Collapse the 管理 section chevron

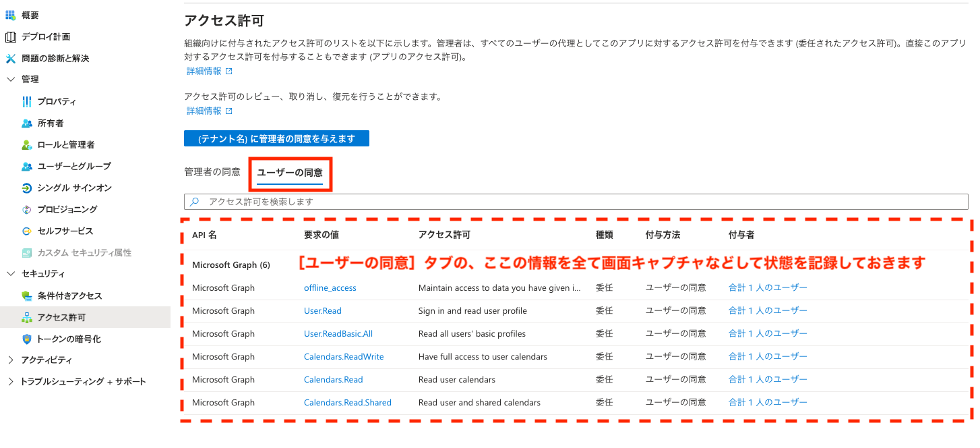pos(10,80)
